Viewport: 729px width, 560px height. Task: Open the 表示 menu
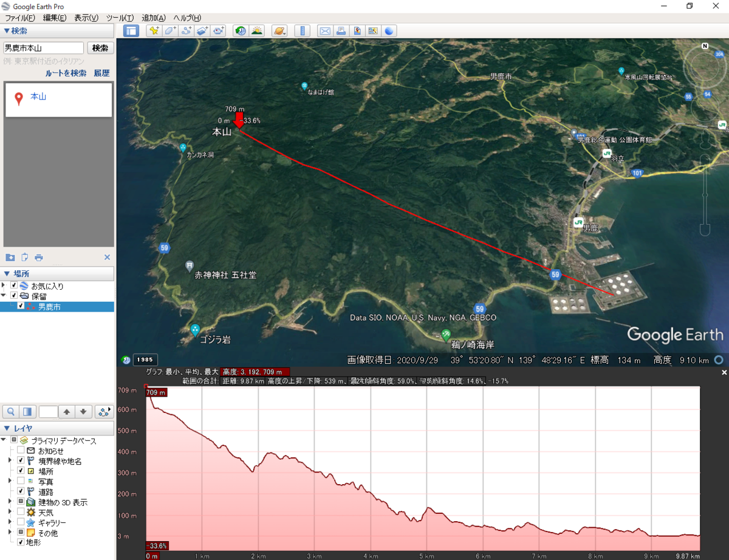tap(86, 18)
